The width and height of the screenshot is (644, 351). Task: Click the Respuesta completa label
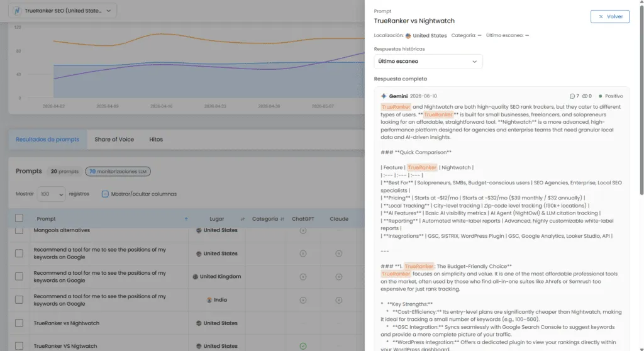coord(401,79)
